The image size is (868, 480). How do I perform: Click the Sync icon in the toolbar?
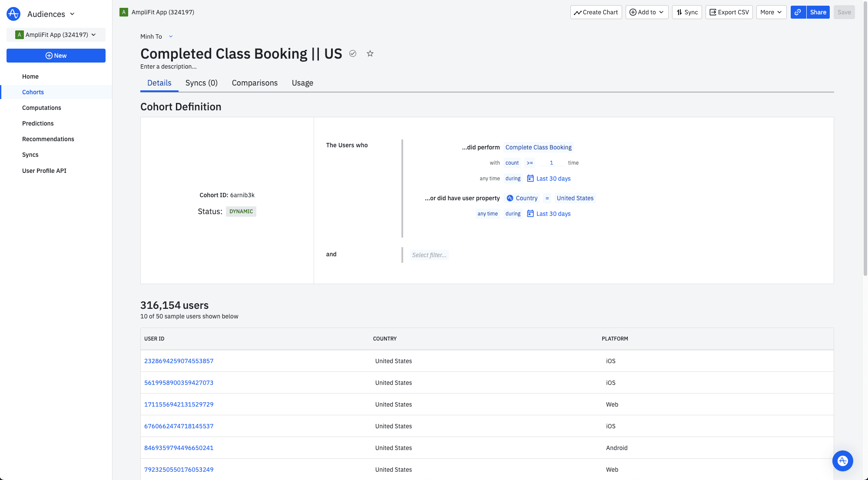(680, 12)
